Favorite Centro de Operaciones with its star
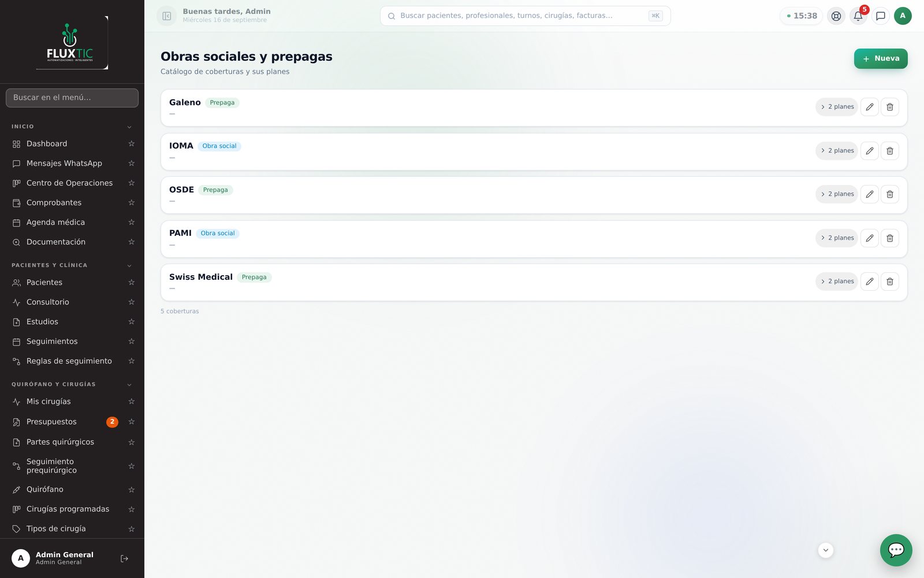The width and height of the screenshot is (924, 578). (x=131, y=183)
